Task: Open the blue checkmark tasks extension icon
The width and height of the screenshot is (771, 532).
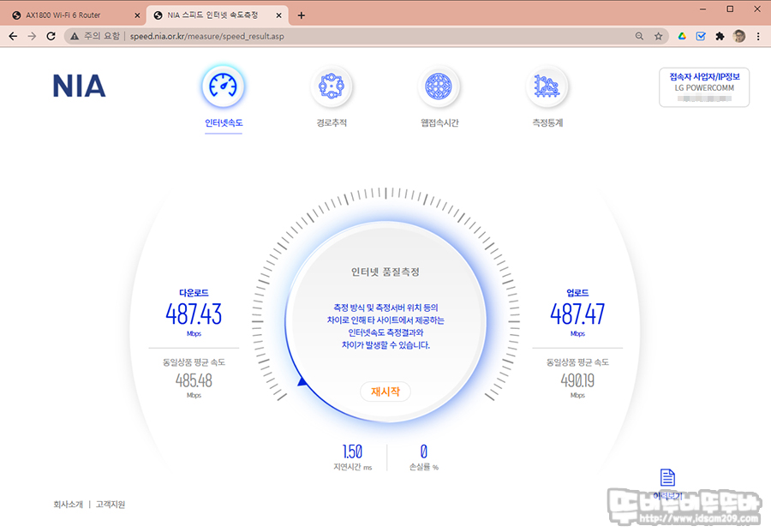Action: (701, 36)
